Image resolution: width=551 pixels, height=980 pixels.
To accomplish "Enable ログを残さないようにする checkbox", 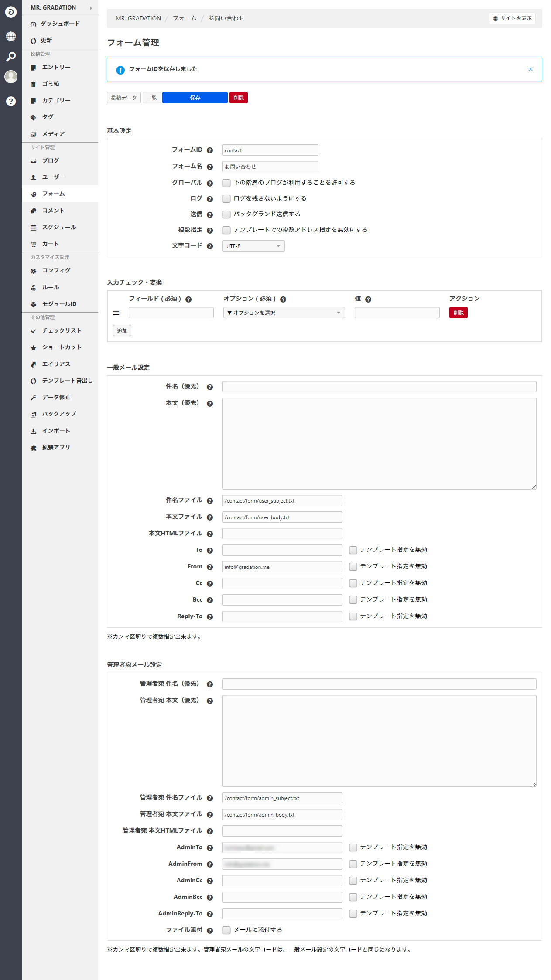I will 226,199.
